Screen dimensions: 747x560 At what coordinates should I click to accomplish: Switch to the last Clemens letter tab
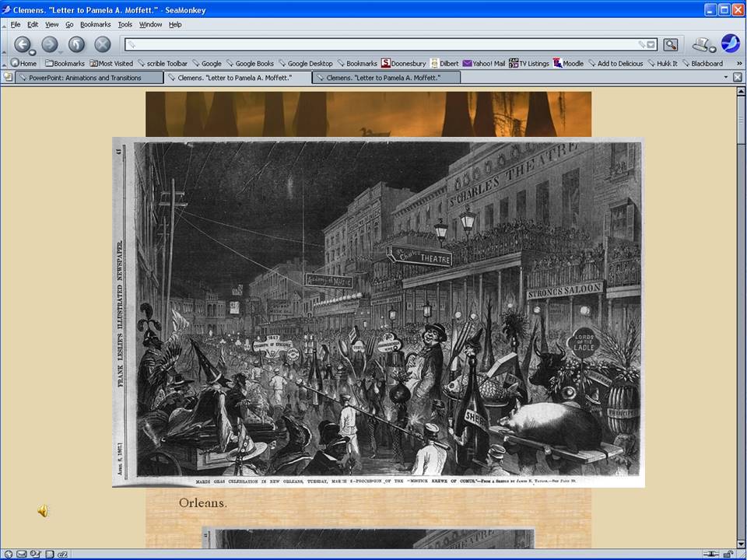coord(387,77)
